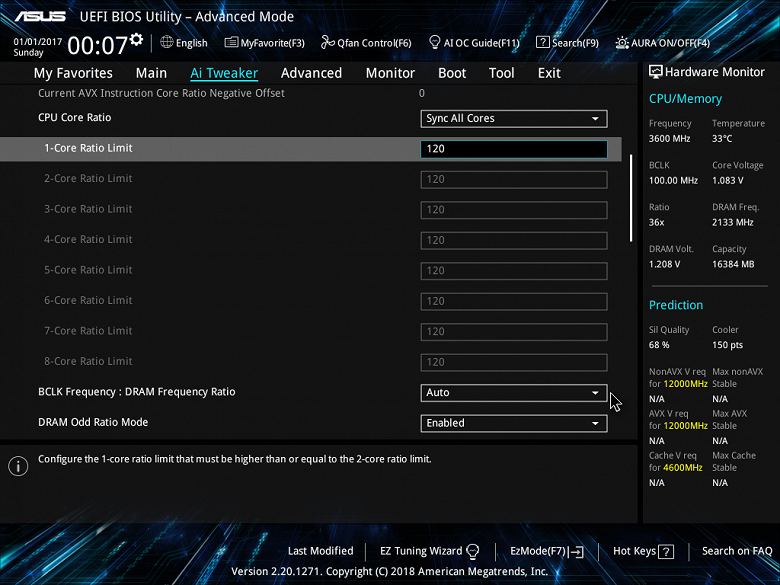Click the DRAM Odd Ratio Mode label
This screenshot has width=780, height=585.
click(x=93, y=422)
